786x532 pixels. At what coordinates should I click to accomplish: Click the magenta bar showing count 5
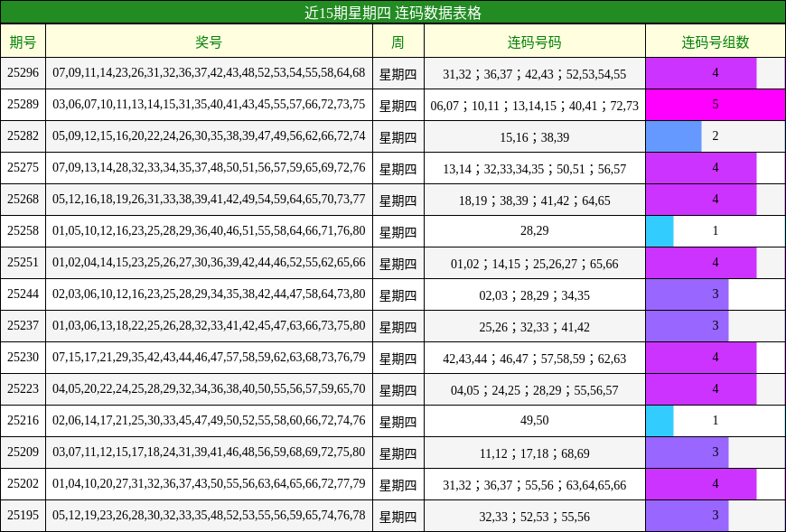(x=714, y=103)
